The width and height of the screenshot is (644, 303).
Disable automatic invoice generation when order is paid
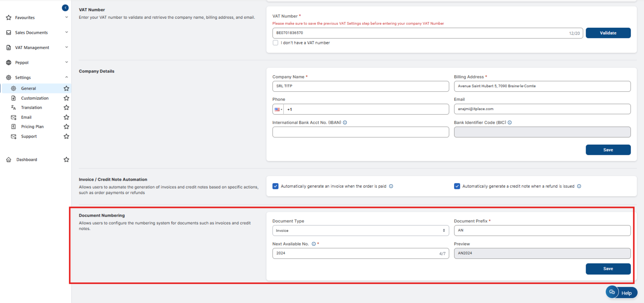[276, 186]
